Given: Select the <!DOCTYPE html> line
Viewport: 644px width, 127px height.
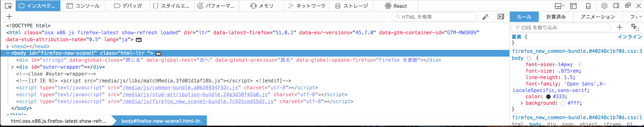Looking at the screenshot, I should pos(28,26).
